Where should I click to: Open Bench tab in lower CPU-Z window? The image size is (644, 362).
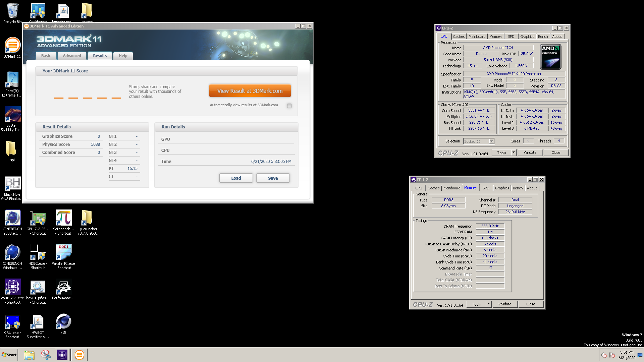(518, 188)
